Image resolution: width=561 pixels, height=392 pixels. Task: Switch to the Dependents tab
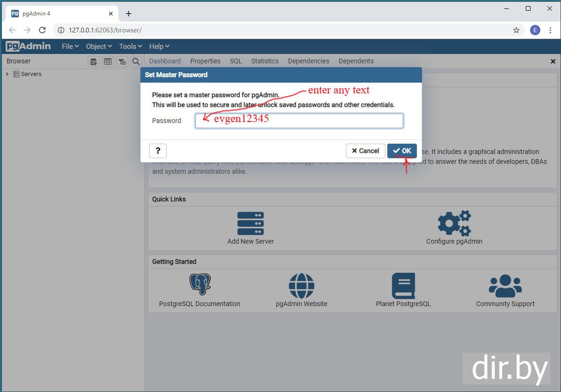pyautogui.click(x=356, y=61)
